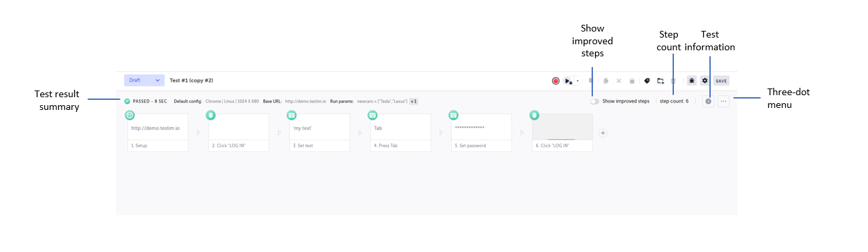
Task: Click arrow connector after Setup step
Action: pyautogui.click(x=199, y=133)
